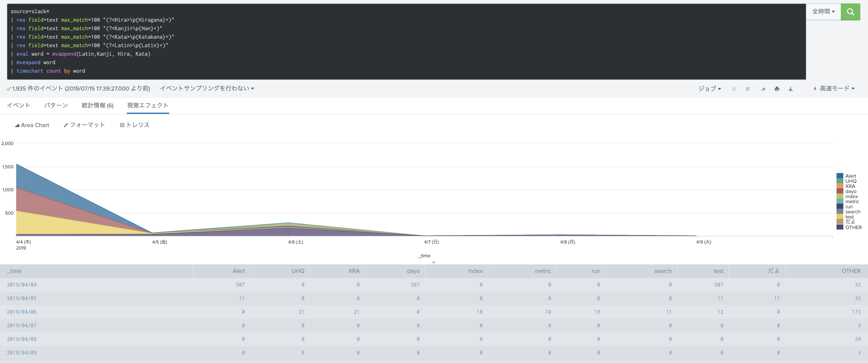Screen dimensions: 868x363
Task: Click the Alert legend color swatch
Action: coord(840,176)
